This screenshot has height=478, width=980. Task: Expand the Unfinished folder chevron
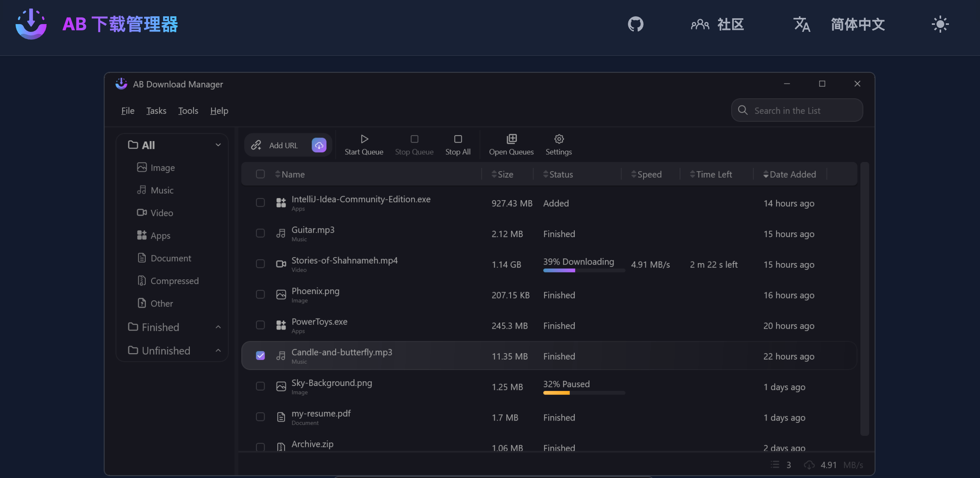[x=218, y=351]
